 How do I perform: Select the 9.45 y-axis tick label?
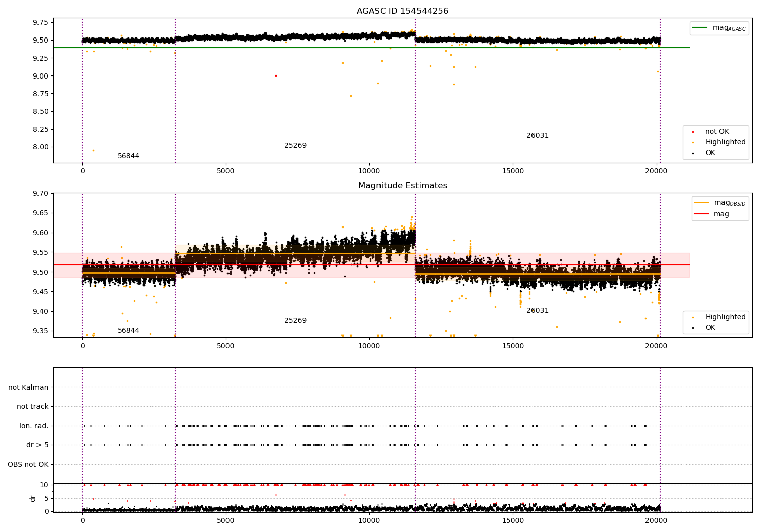[40, 292]
